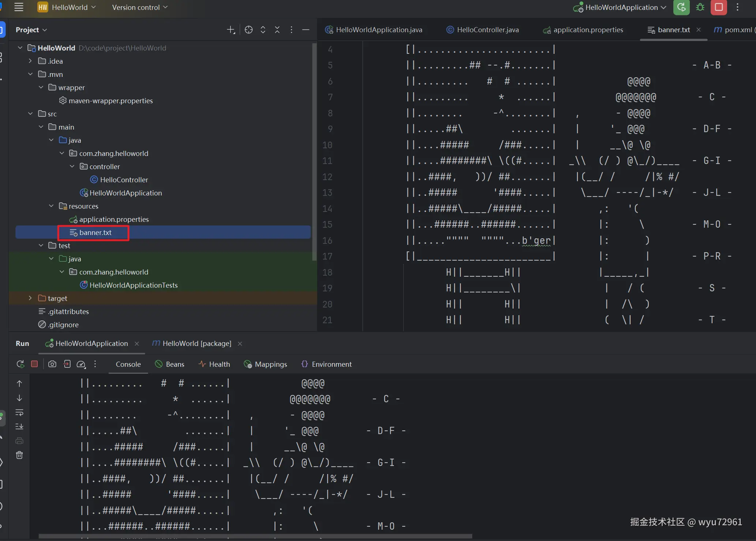Select HelloWorldApplication class in Project tree
Image resolution: width=756 pixels, height=541 pixels.
click(x=121, y=193)
